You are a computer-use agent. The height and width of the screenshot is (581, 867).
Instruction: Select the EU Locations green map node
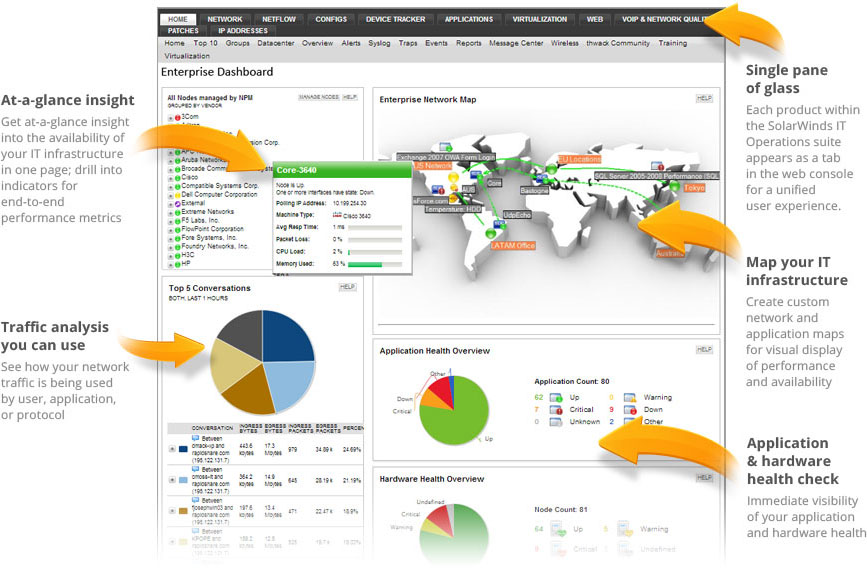(551, 169)
